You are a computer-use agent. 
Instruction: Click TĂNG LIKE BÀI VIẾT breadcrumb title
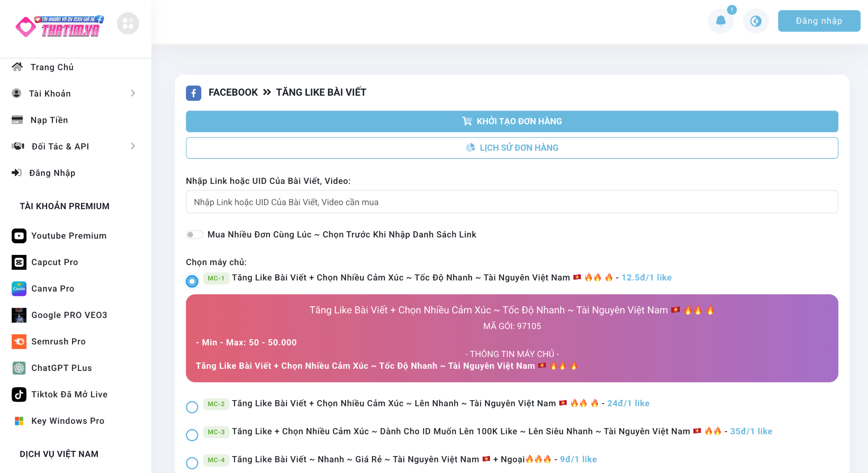coord(321,92)
